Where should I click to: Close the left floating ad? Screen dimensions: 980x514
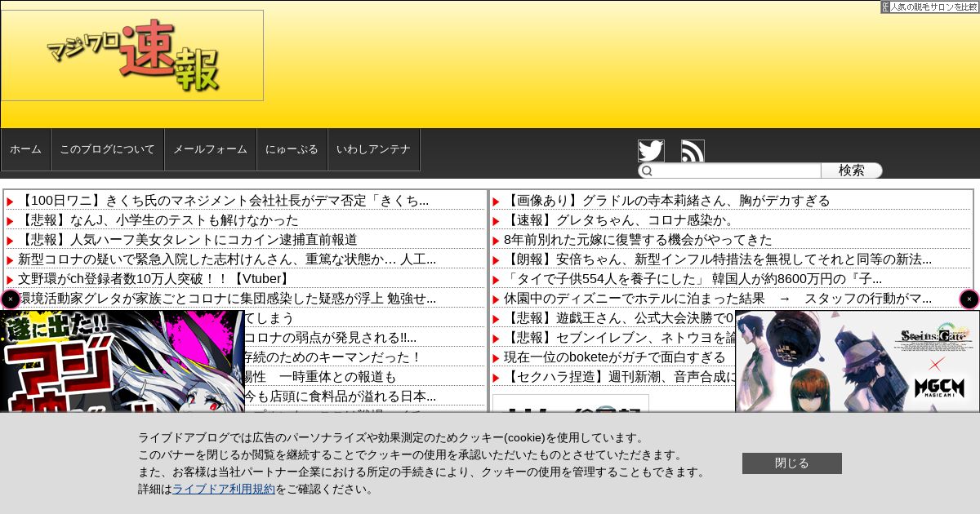11,299
